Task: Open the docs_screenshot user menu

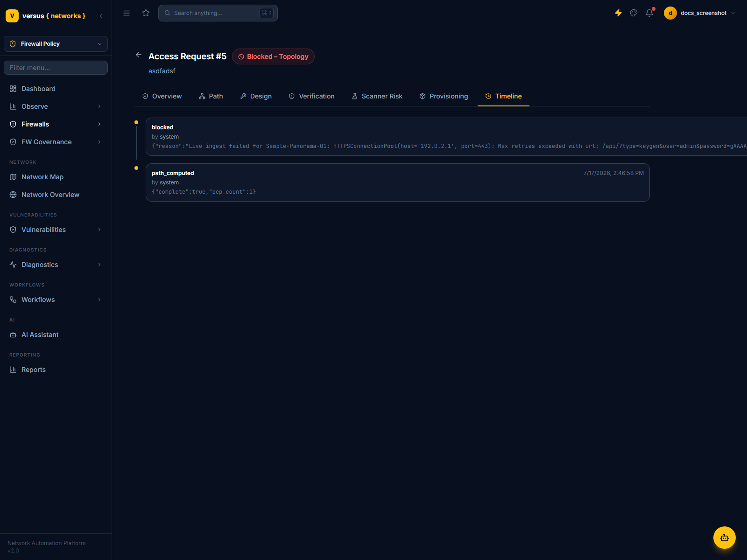Action: pyautogui.click(x=700, y=13)
